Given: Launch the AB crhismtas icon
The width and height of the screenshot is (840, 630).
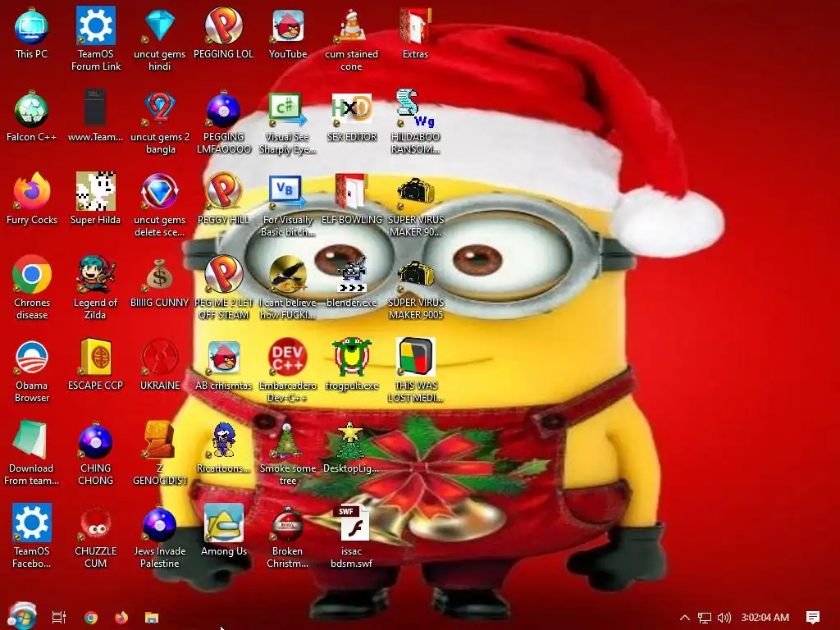Looking at the screenshot, I should point(223,358).
